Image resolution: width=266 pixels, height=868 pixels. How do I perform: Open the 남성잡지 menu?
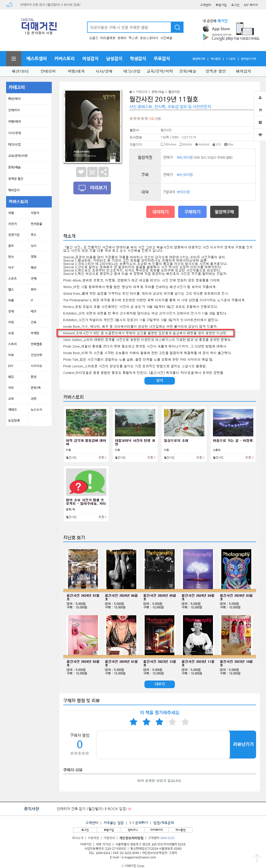[x=114, y=59]
